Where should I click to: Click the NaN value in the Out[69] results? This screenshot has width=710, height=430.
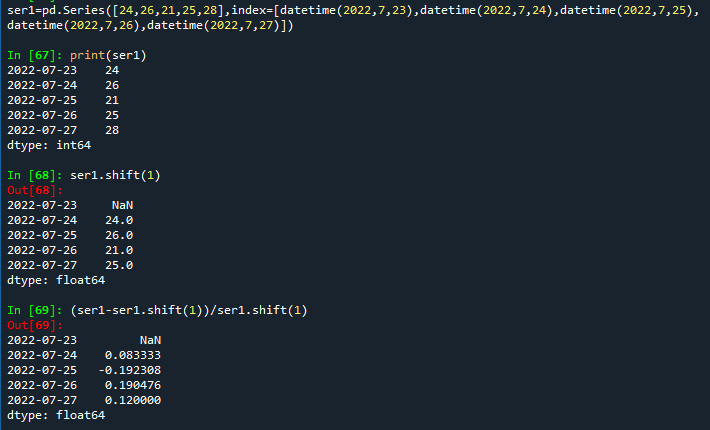[x=150, y=340]
